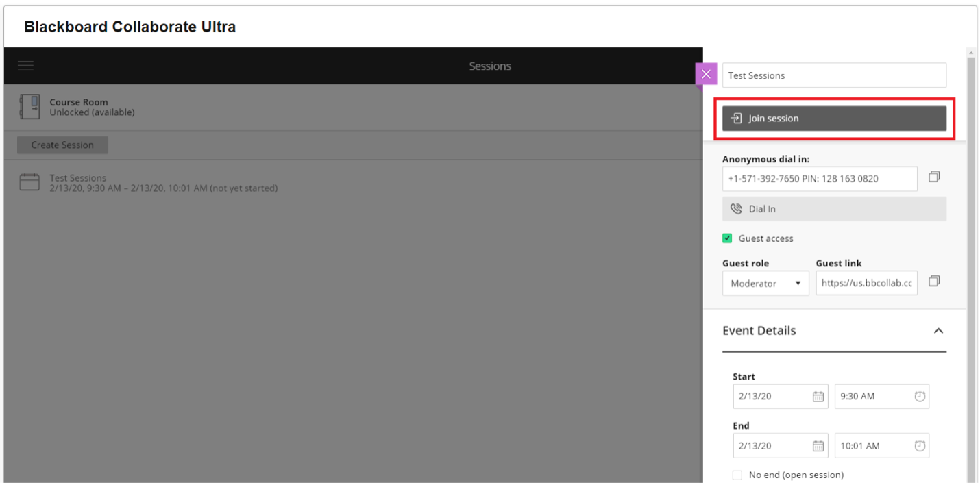The width and height of the screenshot is (980, 485).
Task: Edit the End time 10:01 AM field
Action: tap(881, 446)
